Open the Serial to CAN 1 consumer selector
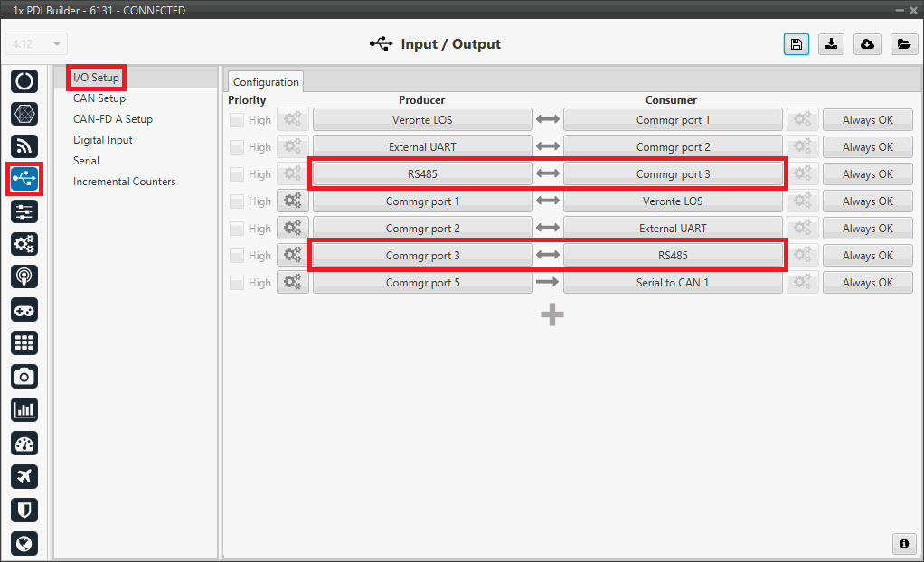The width and height of the screenshot is (924, 562). pos(673,283)
